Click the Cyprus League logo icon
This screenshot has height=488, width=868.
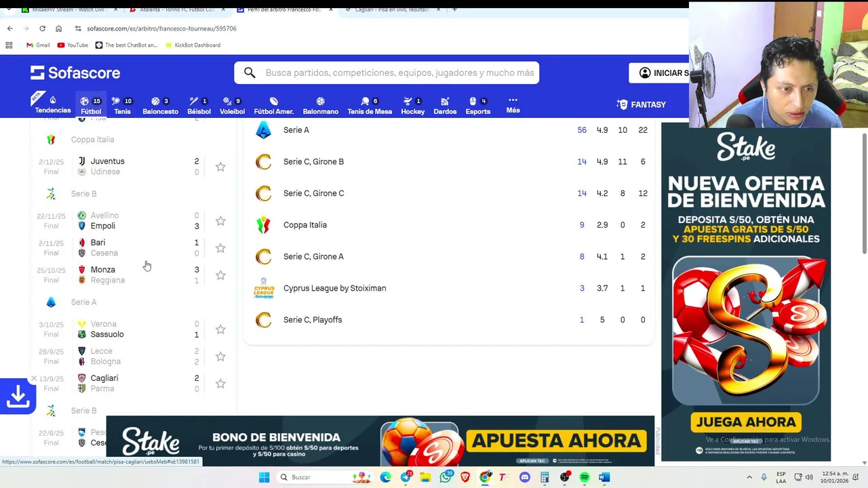pos(264,288)
